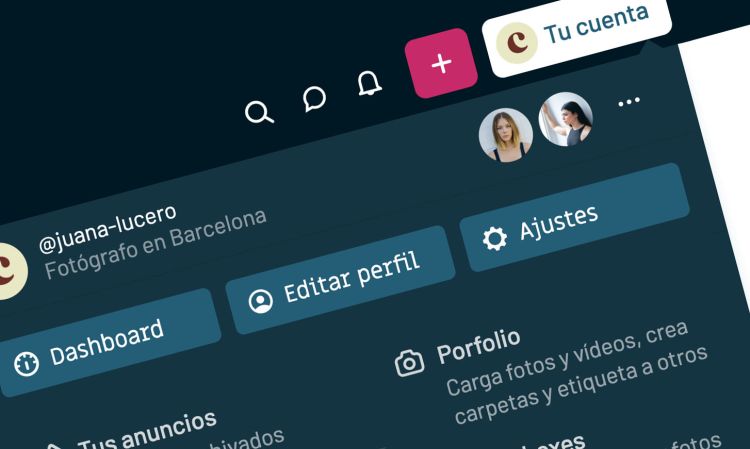Click the pink plus create button
Screen dimensions: 750x449
click(441, 63)
